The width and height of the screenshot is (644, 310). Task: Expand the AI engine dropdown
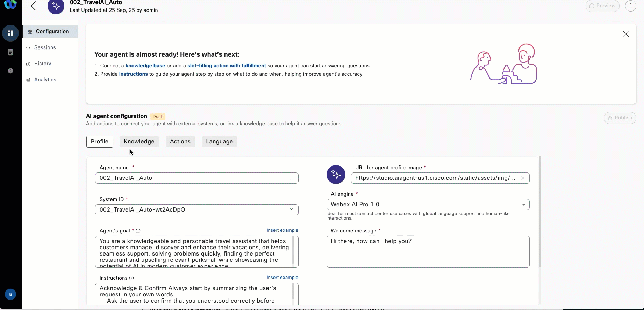(523, 205)
